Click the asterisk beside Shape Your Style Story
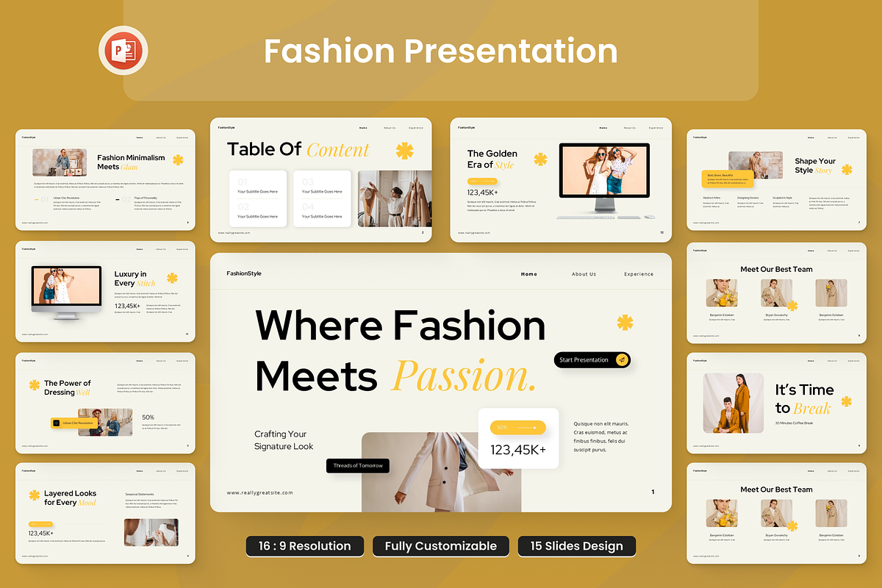This screenshot has height=588, width=882. [x=847, y=169]
